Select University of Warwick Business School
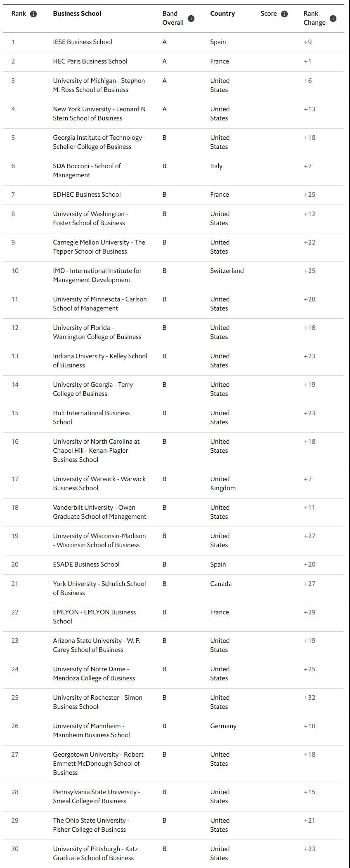350x868 pixels. 99,484
